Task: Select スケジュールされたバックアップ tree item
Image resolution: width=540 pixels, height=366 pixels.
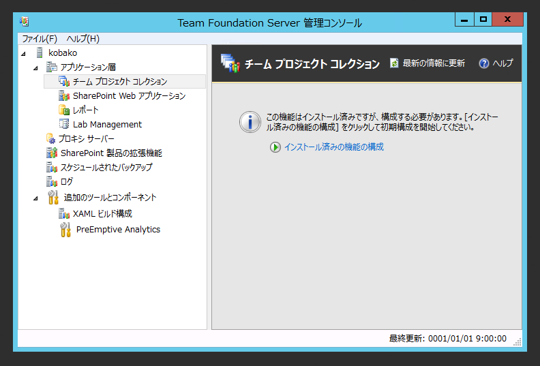Action: coord(106,167)
